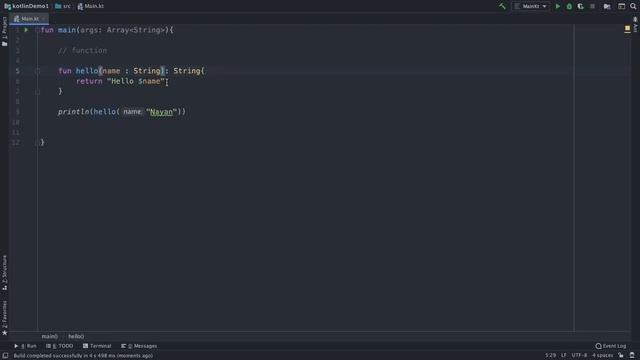Click kotlinDemo1 project breadcrumb

click(x=27, y=6)
